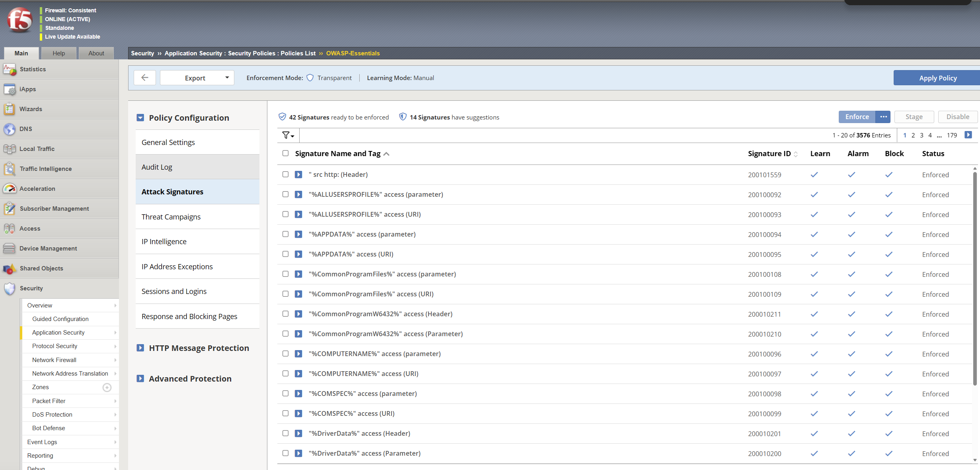Open Threat Campaigns menu item
Viewport: 980px width, 470px height.
click(197, 217)
